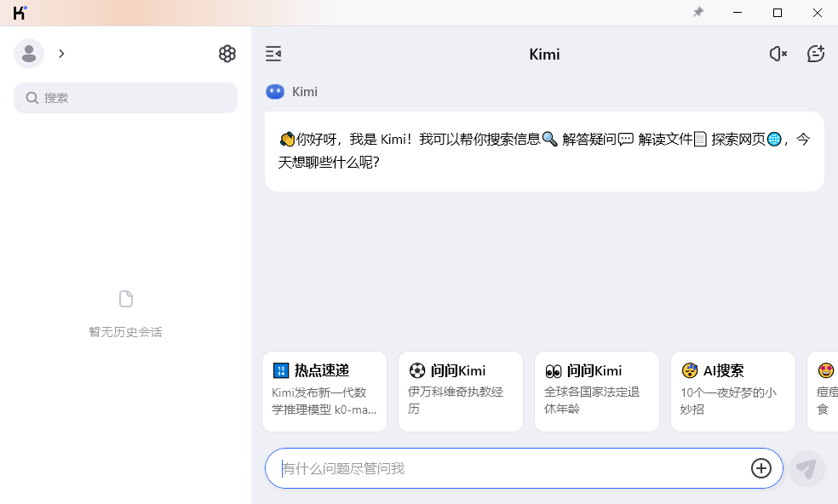
Task: Click the empty history document icon
Action: coord(125,299)
